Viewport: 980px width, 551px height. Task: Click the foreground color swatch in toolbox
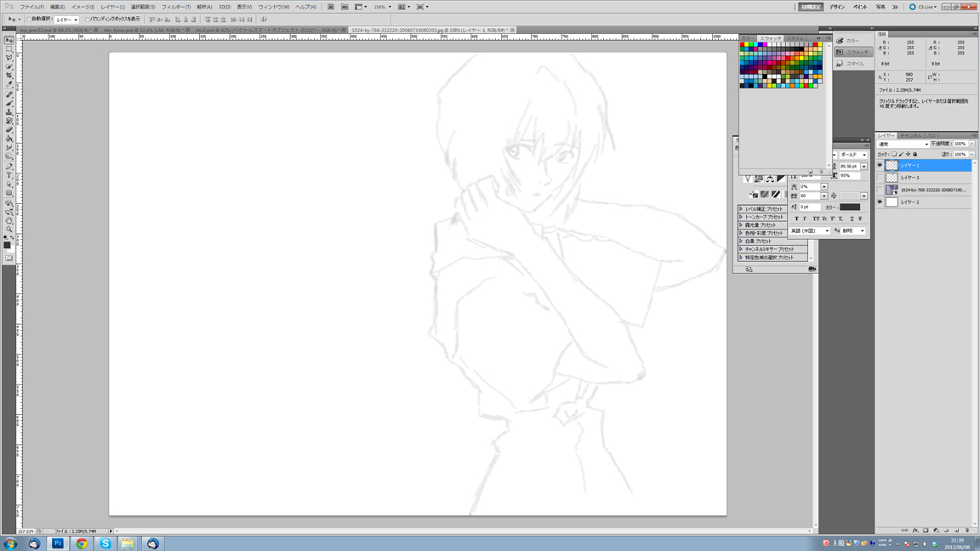(7, 244)
